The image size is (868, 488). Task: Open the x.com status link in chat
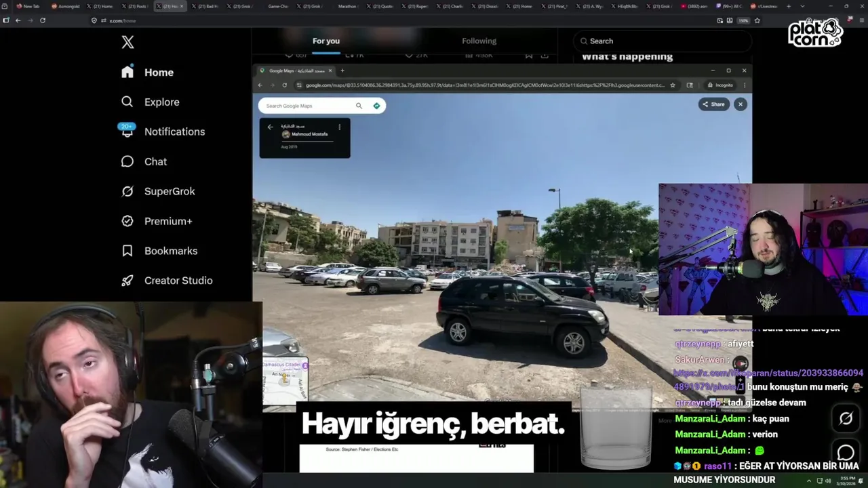768,380
